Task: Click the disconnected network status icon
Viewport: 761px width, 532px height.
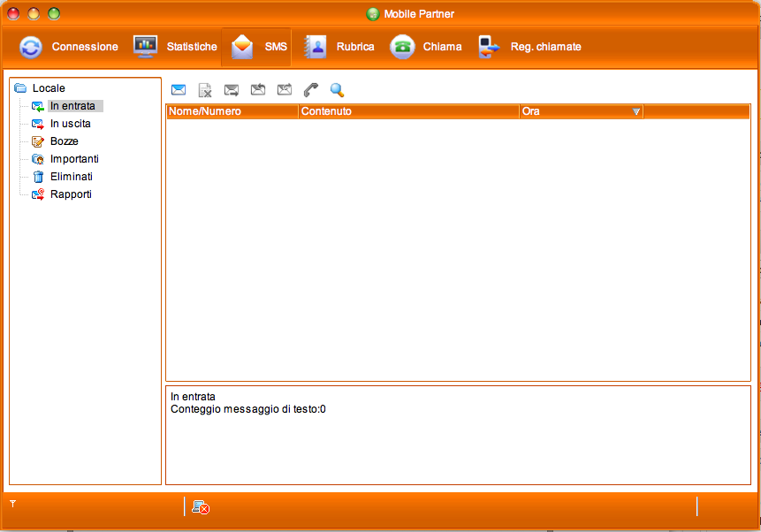Action: tap(201, 506)
